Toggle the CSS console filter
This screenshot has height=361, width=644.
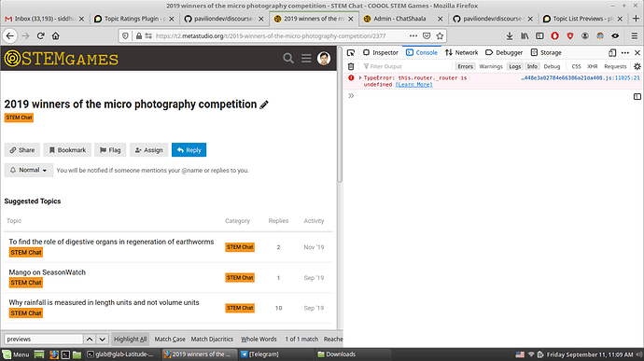pos(576,66)
